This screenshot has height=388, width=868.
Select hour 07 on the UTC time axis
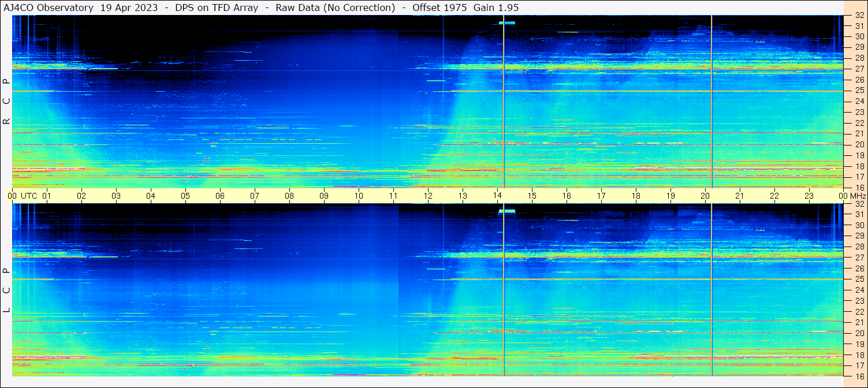pos(255,196)
